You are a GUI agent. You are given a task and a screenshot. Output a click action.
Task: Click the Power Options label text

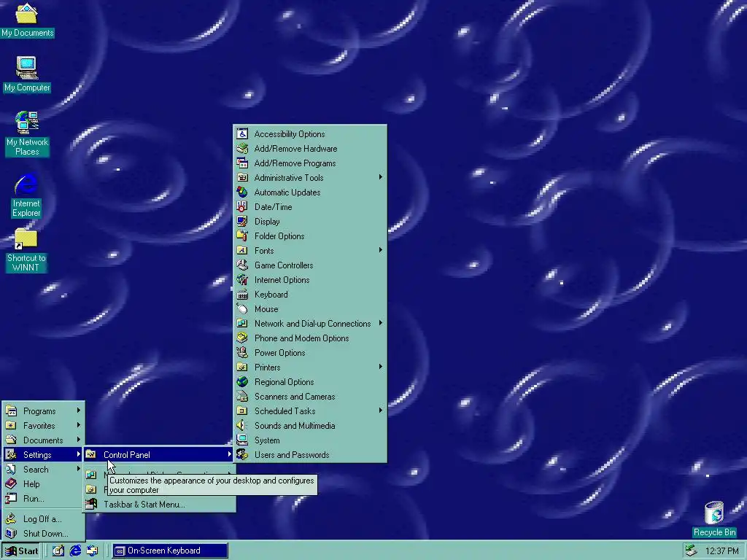(279, 353)
